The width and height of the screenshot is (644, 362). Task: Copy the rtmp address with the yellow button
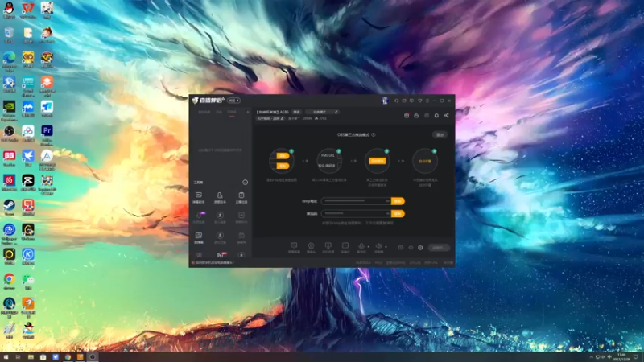[x=398, y=201]
